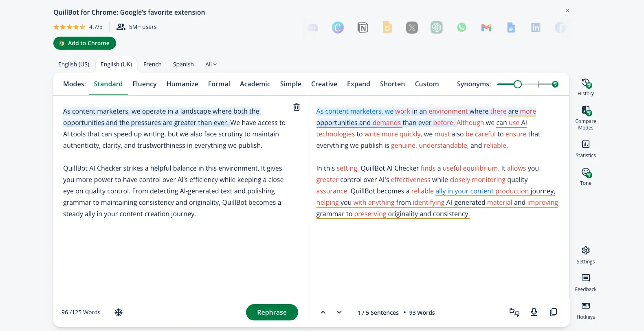This screenshot has width=644, height=331.
Task: Click the freeze words snowflake icon
Action: click(x=119, y=312)
